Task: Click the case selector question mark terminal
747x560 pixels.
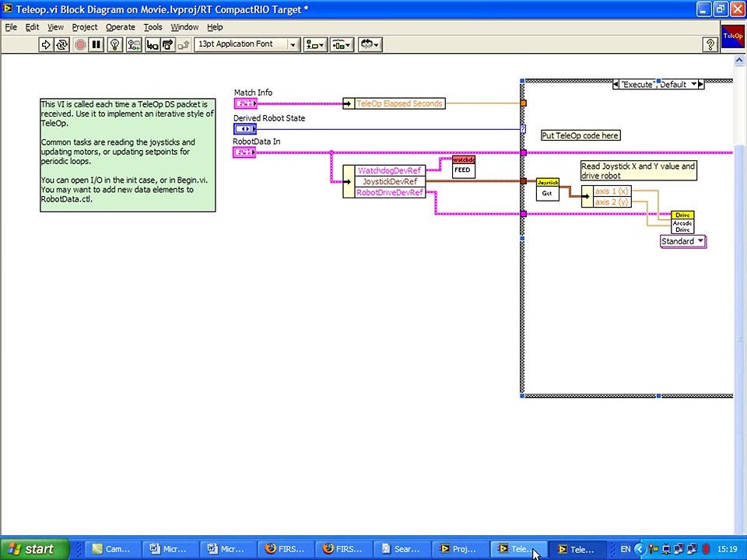Action: pos(523,129)
